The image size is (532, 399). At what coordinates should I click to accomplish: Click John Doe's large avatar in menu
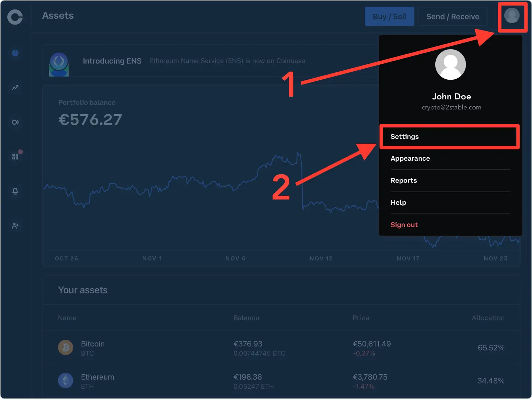tap(450, 65)
